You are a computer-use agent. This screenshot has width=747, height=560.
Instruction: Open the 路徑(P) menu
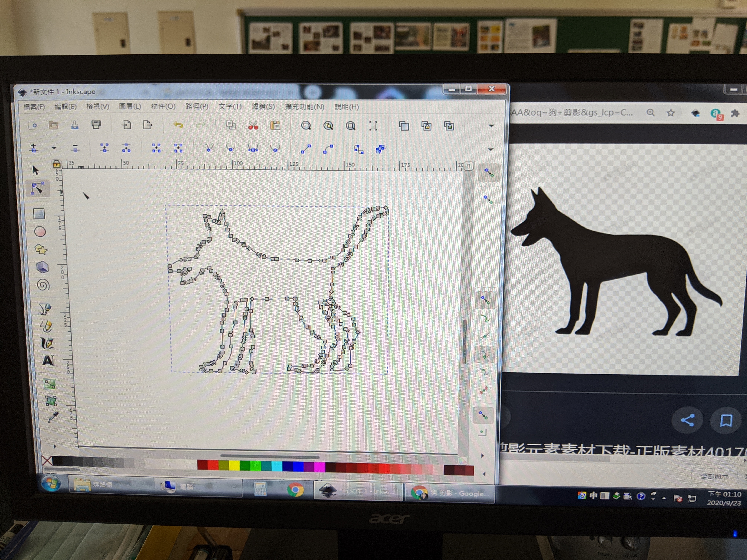click(197, 107)
